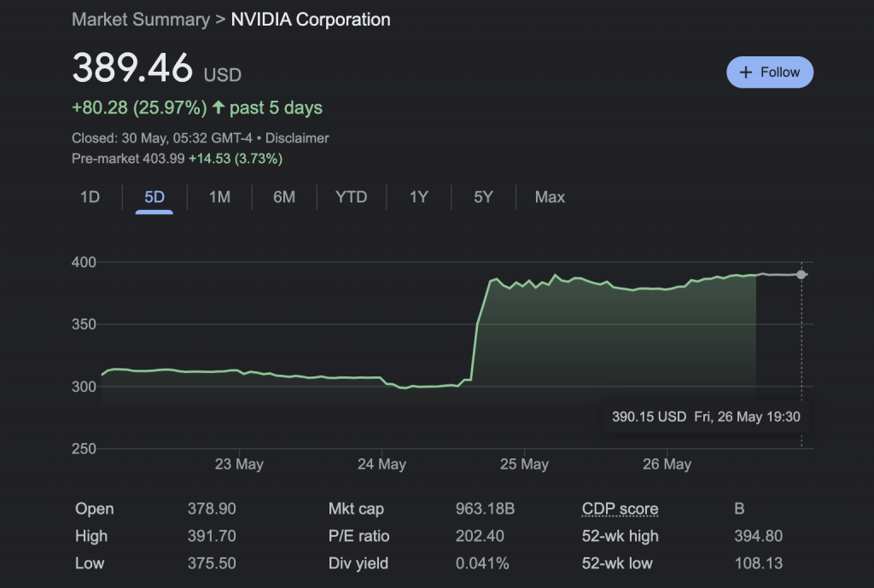Screen dimensions: 874x588
Task: Click the Low value 375.50
Action: coord(212,563)
